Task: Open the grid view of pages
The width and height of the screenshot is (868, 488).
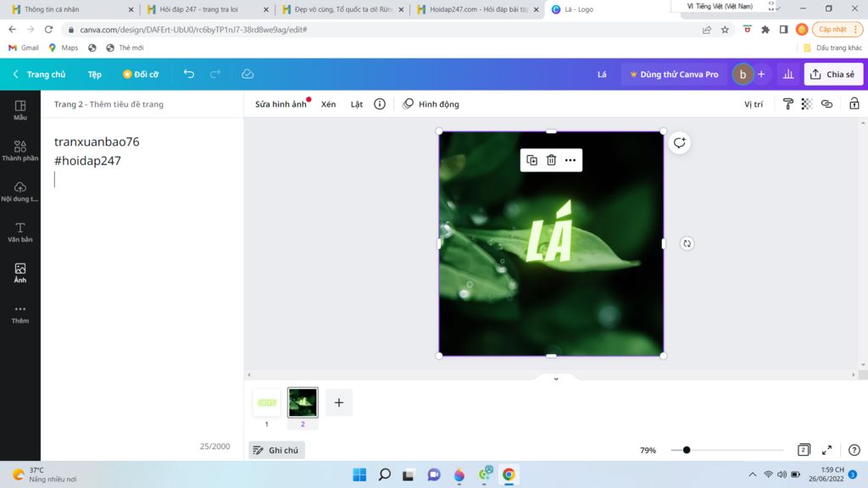Action: 804,450
